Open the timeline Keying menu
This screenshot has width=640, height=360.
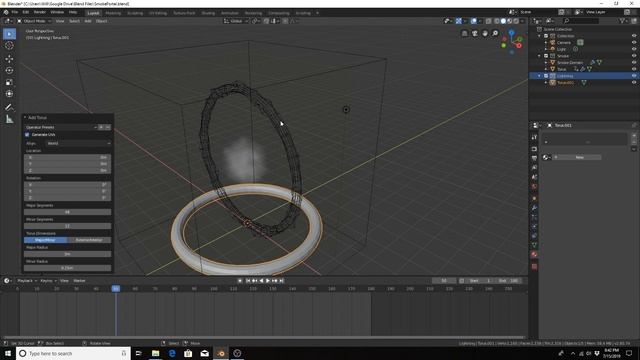point(48,281)
